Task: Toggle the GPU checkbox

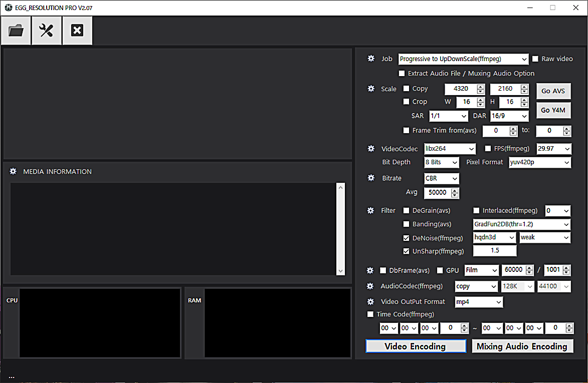Action: 440,270
